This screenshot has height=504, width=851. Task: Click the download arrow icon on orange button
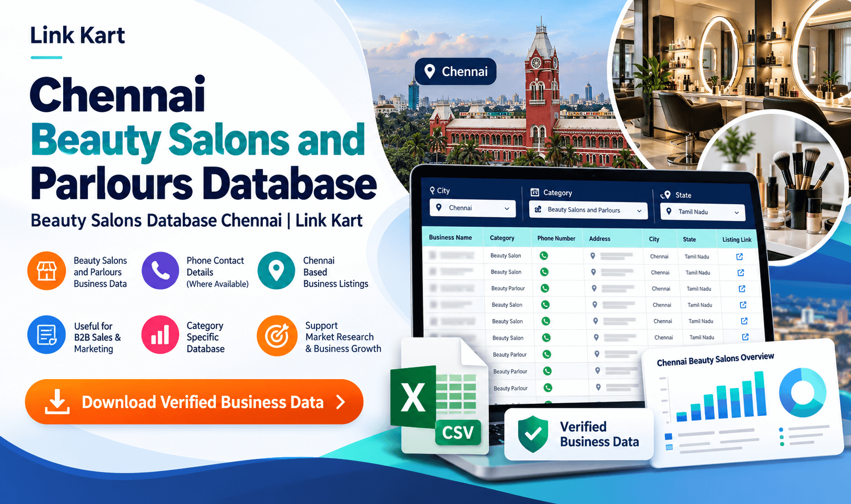tap(57, 402)
